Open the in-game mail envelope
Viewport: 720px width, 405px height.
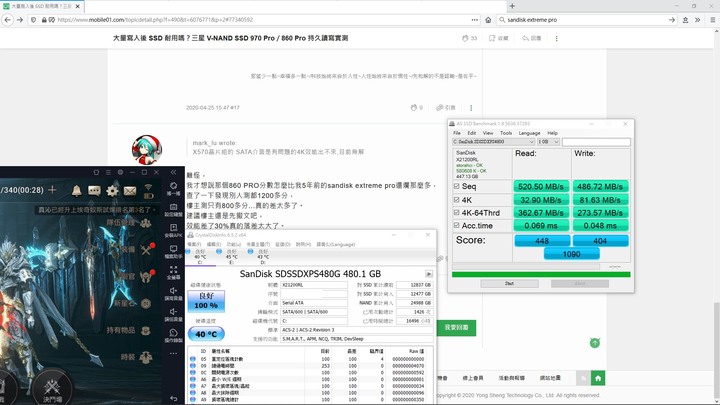(130, 191)
